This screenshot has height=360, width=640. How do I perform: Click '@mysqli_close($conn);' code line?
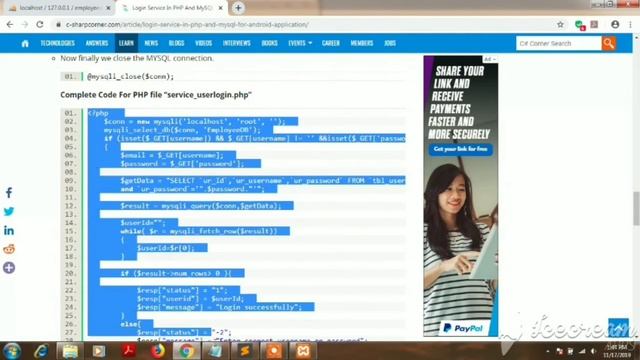[130, 76]
